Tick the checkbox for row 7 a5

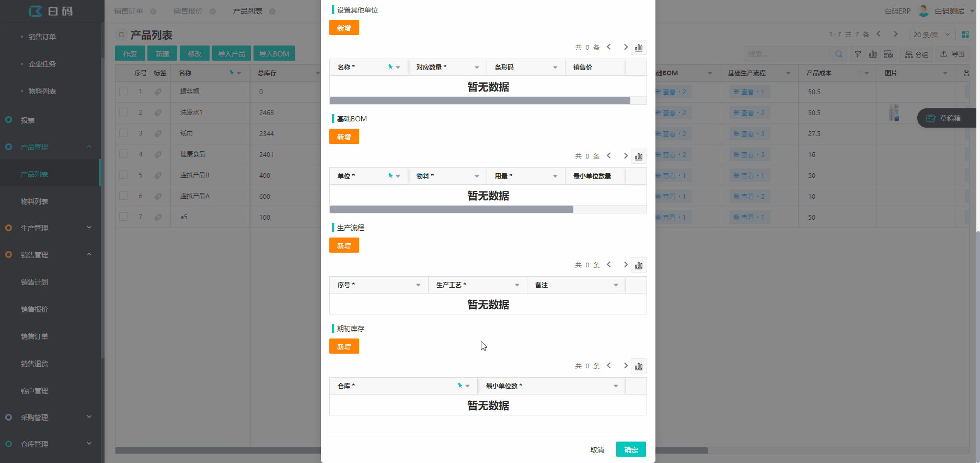tap(123, 217)
